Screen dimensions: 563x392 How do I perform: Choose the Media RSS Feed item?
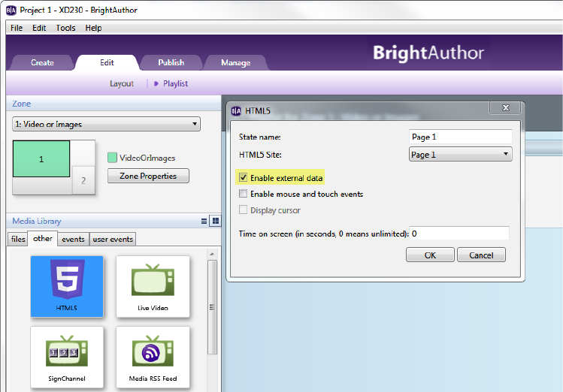coord(153,357)
